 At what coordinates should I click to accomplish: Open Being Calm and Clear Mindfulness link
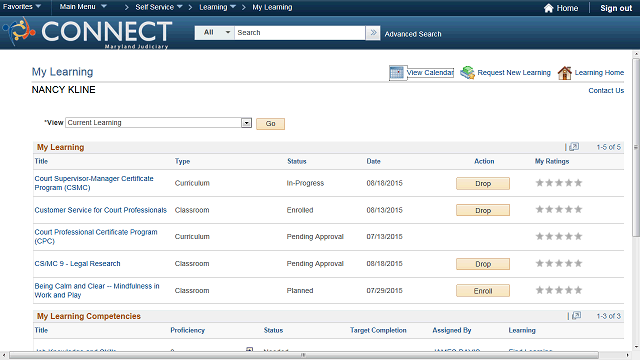click(97, 290)
